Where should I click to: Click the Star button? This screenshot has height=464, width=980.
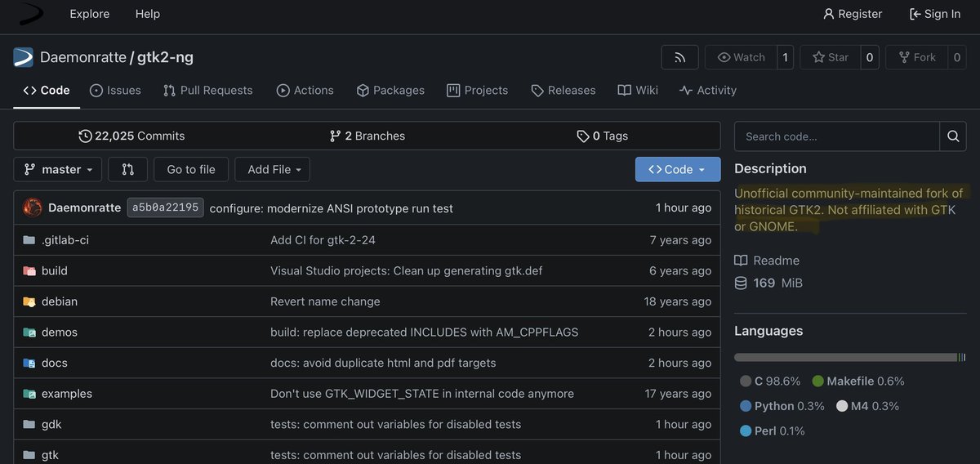(x=830, y=57)
